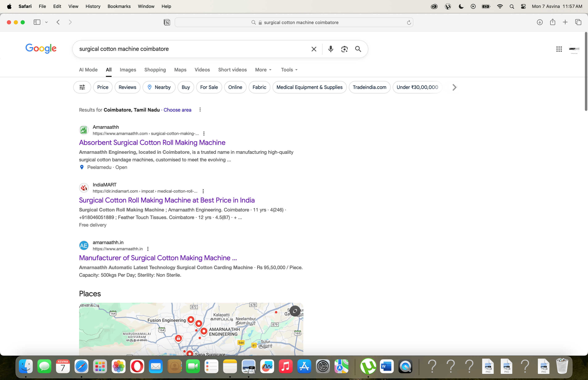588x380 pixels.
Task: Open the Google apps grid
Action: click(x=559, y=49)
